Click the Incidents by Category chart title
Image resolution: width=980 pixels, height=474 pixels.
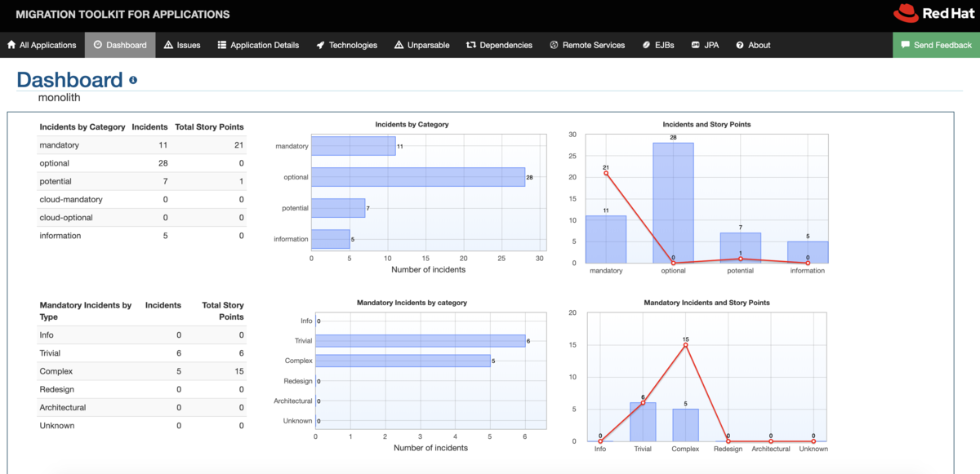pos(412,124)
